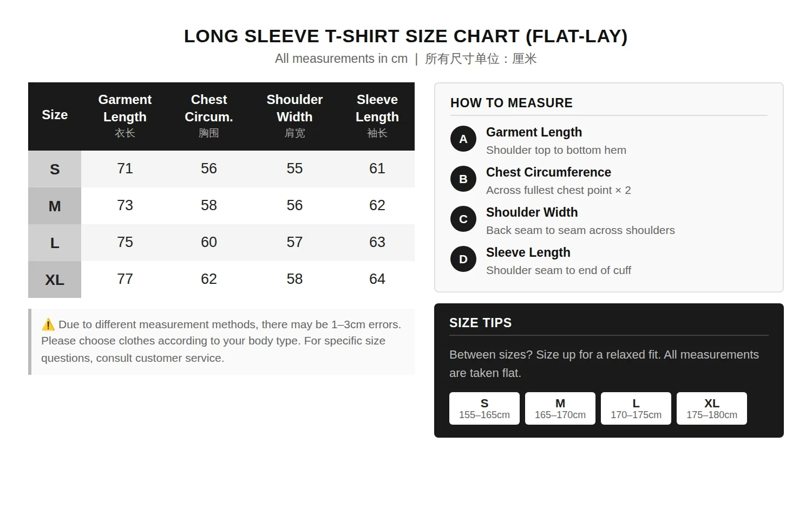Click the S row label in table
The height and width of the screenshot is (507, 812).
pyautogui.click(x=55, y=169)
